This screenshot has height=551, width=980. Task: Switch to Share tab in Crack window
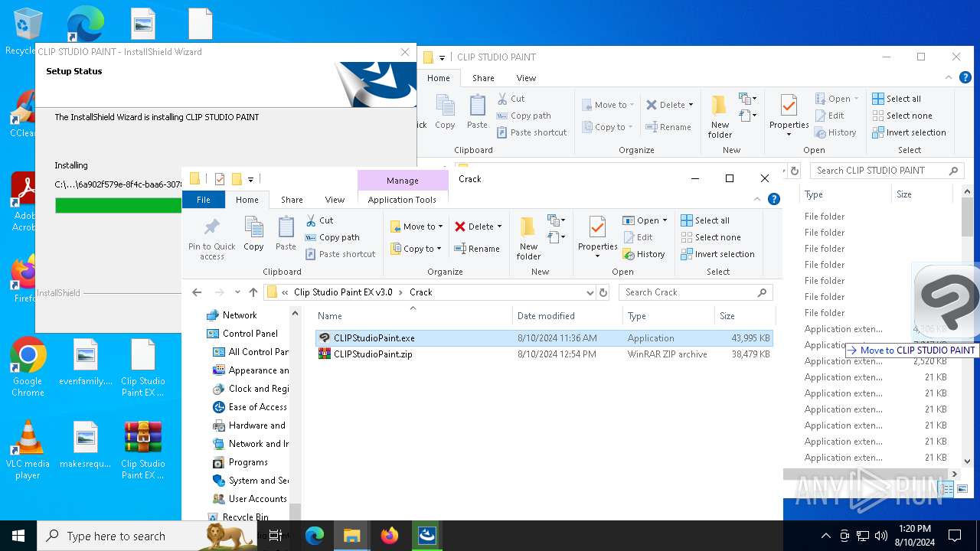[x=292, y=200]
